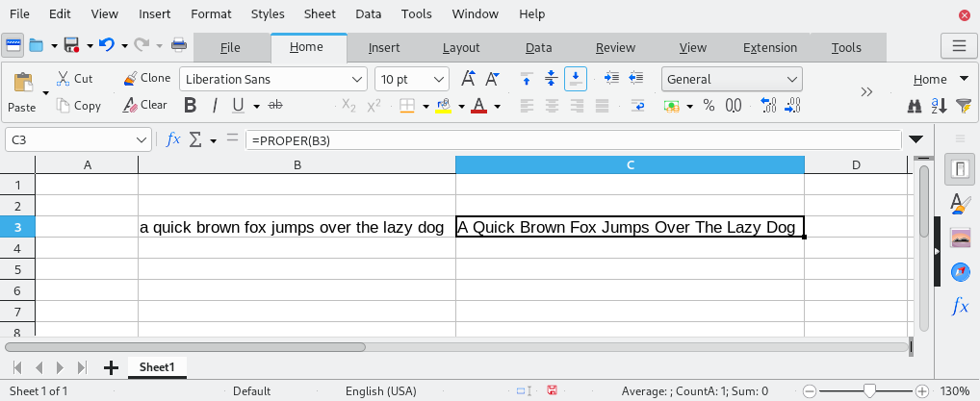
Task: Open Find and Replace binoculars icon
Action: click(915, 106)
